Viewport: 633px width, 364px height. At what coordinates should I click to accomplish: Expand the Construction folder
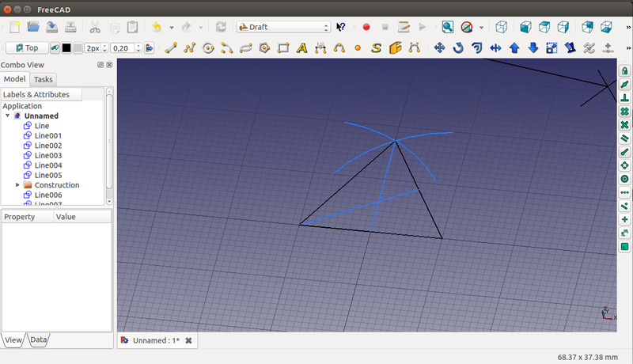(x=17, y=185)
